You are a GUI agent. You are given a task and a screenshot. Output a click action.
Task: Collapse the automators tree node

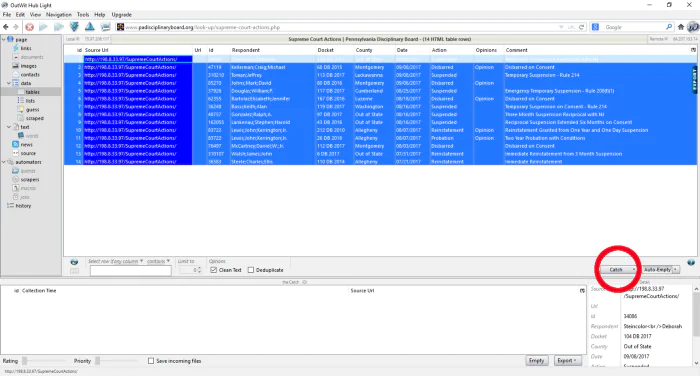pos(4,162)
